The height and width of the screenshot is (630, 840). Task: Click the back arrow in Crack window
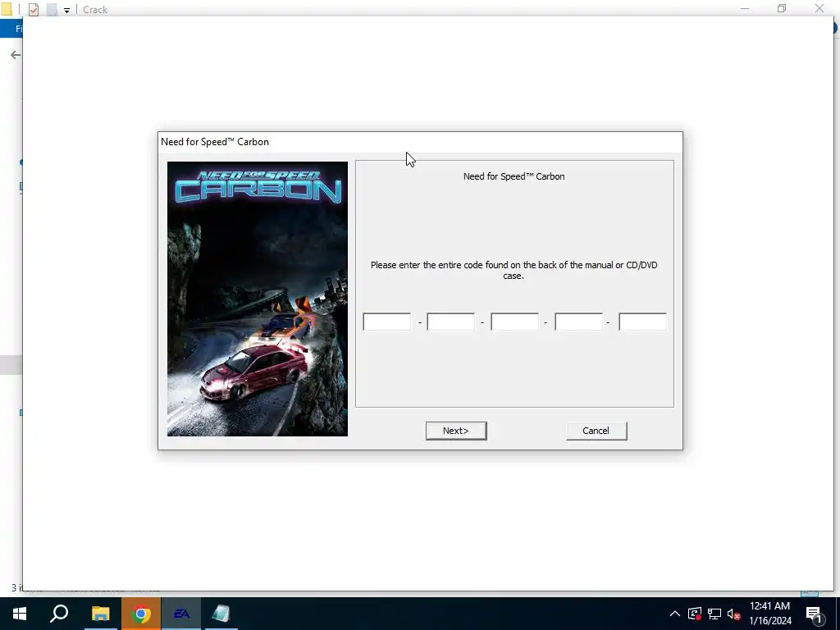coord(16,55)
